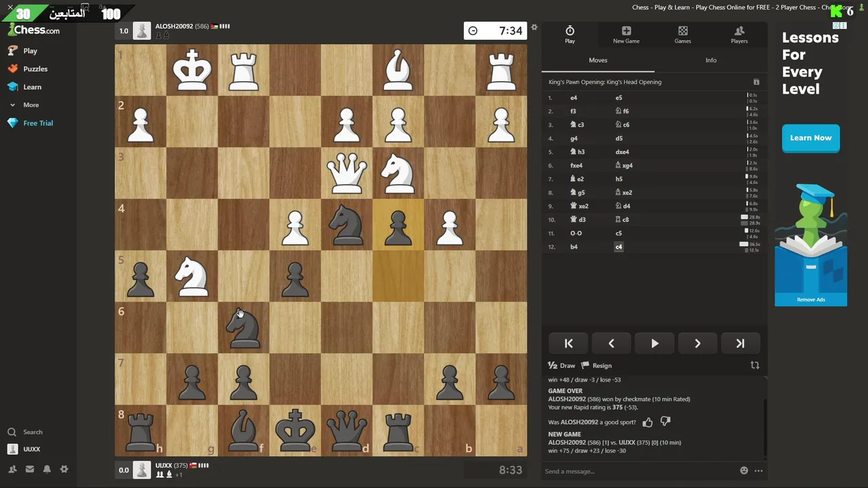Screen dimensions: 868x488
Task: Select move 12 b4 in move list
Action: point(574,247)
